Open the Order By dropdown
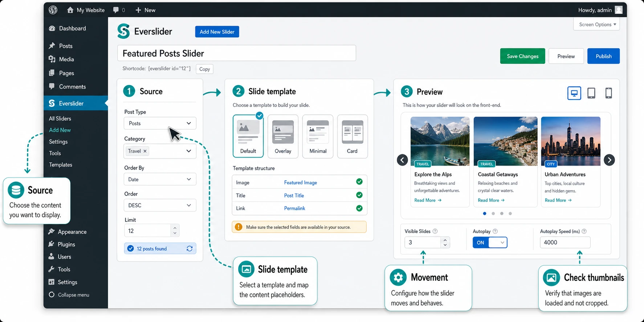This screenshot has width=644, height=322. (160, 179)
